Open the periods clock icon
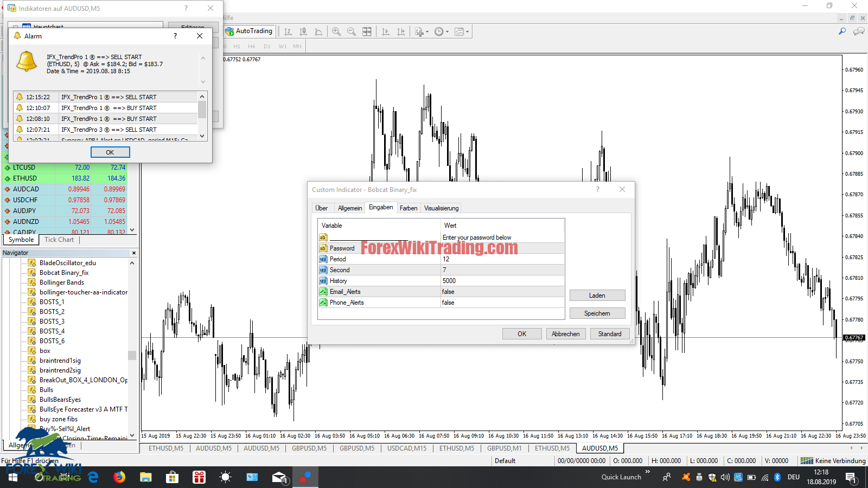868x488 pixels. (x=439, y=31)
